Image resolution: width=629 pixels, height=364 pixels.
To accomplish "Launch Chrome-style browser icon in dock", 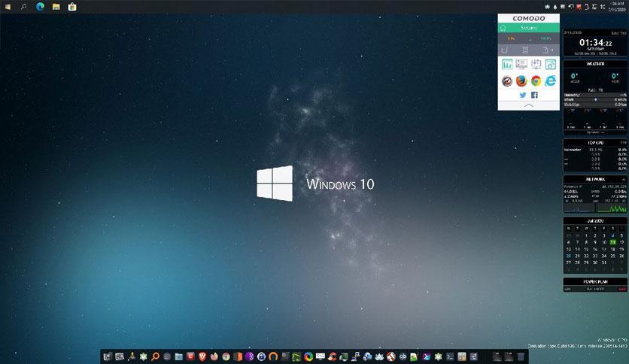I will 226,356.
